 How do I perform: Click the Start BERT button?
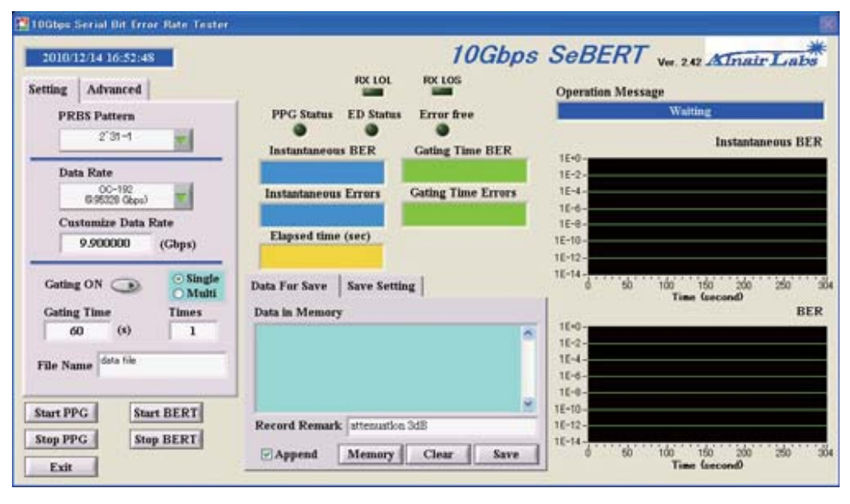click(x=166, y=412)
